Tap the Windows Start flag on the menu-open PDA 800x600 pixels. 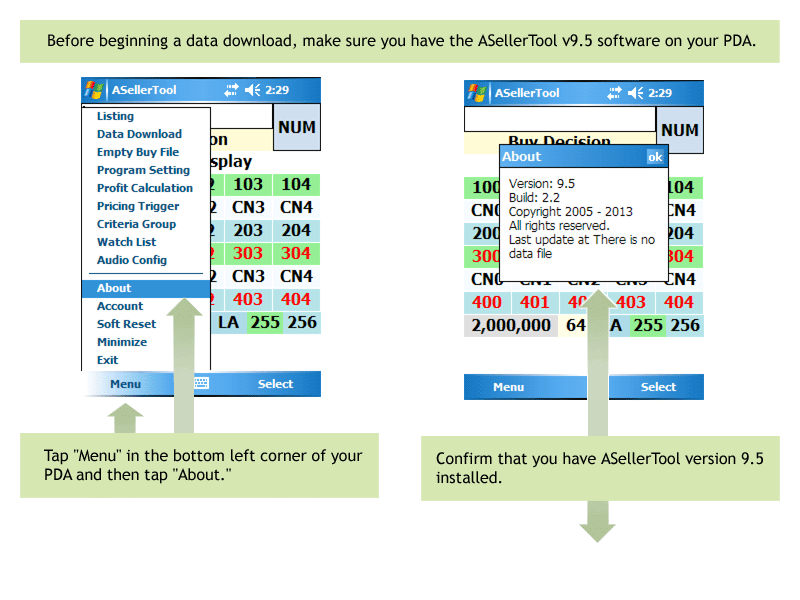94,90
